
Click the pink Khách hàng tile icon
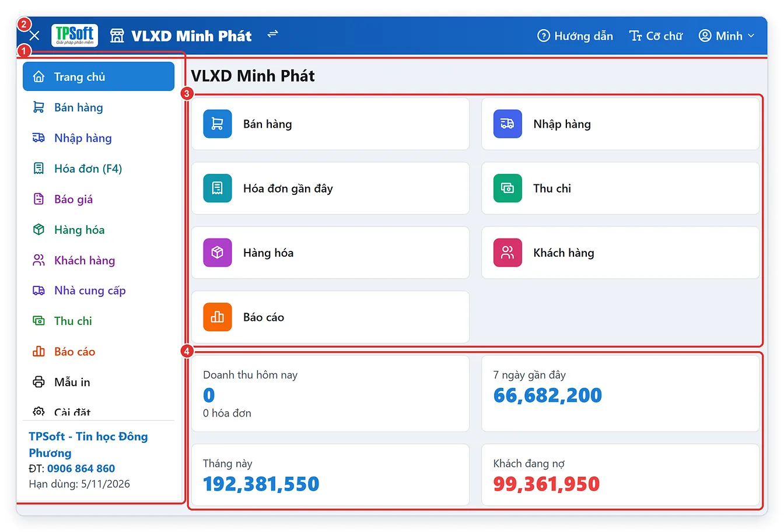click(508, 253)
